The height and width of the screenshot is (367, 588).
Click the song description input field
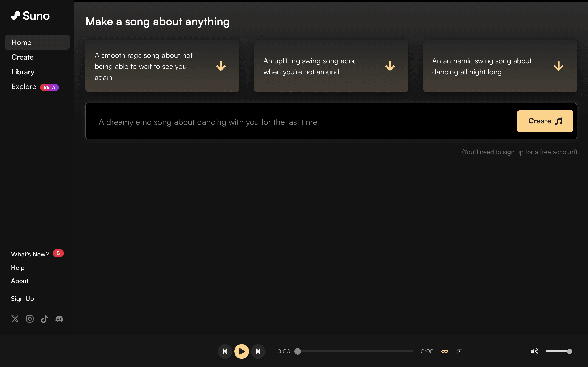pyautogui.click(x=291, y=122)
